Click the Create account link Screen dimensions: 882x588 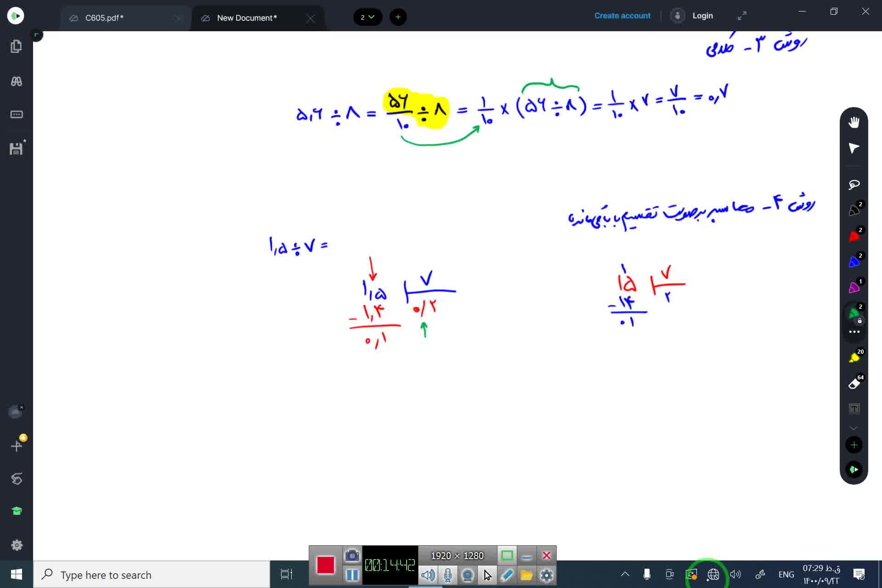(x=622, y=16)
